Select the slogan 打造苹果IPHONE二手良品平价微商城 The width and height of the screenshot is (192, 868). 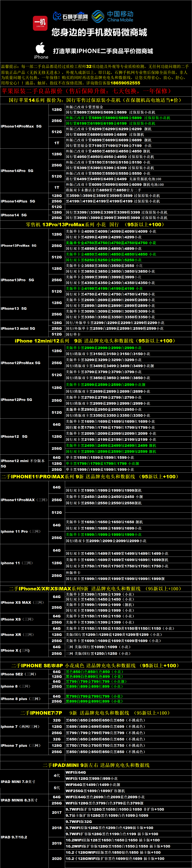(x=103, y=51)
